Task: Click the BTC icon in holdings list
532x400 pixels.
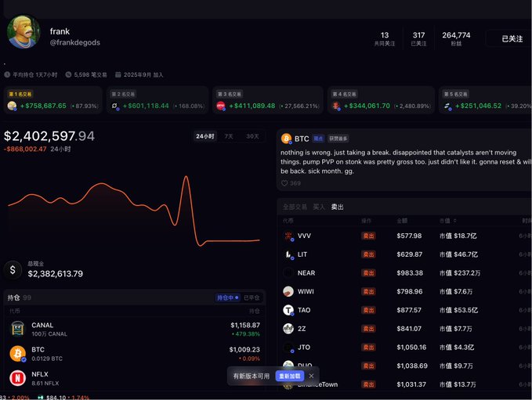Action: 18,354
